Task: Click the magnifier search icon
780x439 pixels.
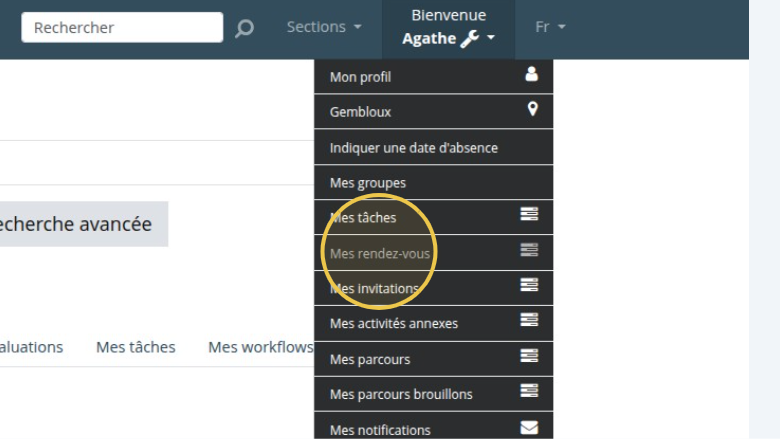Action: pos(244,28)
